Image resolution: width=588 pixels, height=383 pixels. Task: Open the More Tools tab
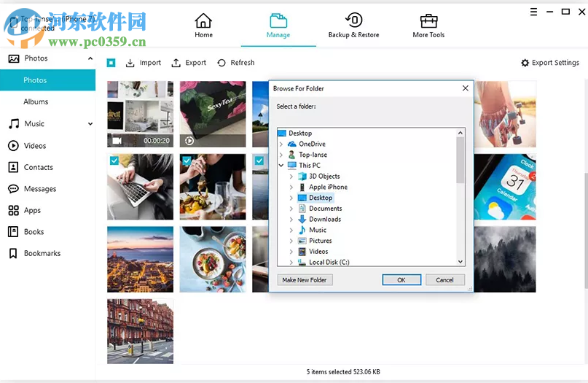428,26
